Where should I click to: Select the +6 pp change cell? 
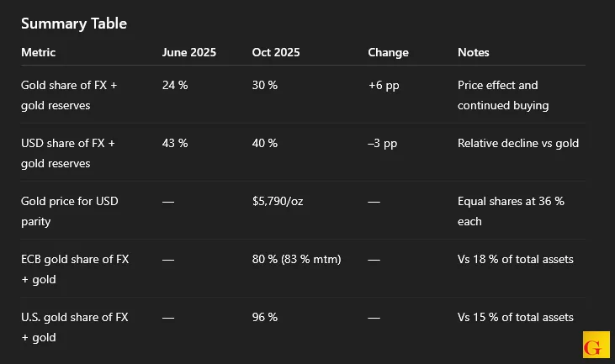tap(384, 85)
